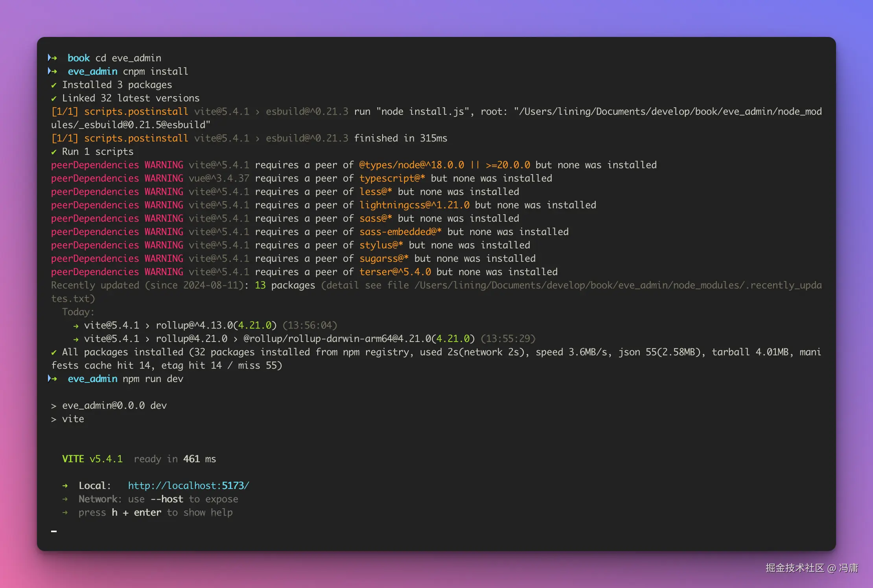
Task: Click the 'vue@^3.4.37' package text
Action: (219, 178)
